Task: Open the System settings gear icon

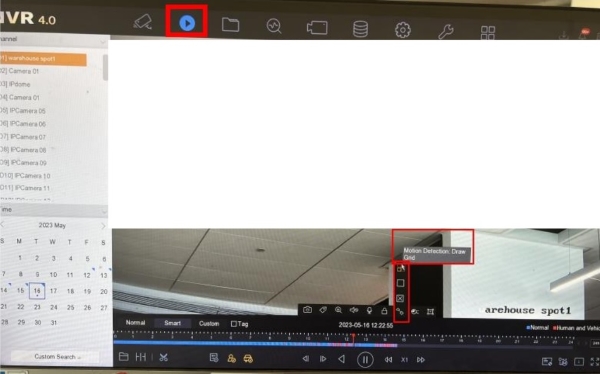Action: coord(403,30)
